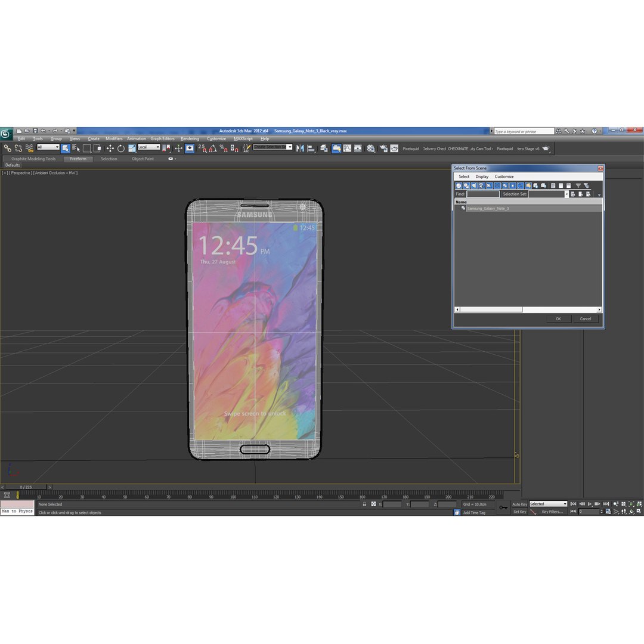The width and height of the screenshot is (644, 644).
Task: Toggle Display Lights filter in Select From Scene
Action: tap(475, 185)
